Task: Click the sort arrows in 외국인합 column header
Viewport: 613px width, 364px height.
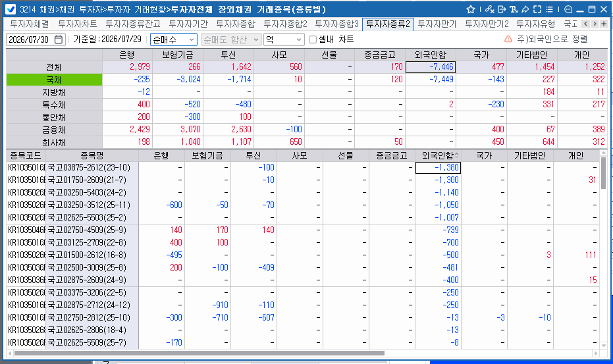Action: (457, 155)
